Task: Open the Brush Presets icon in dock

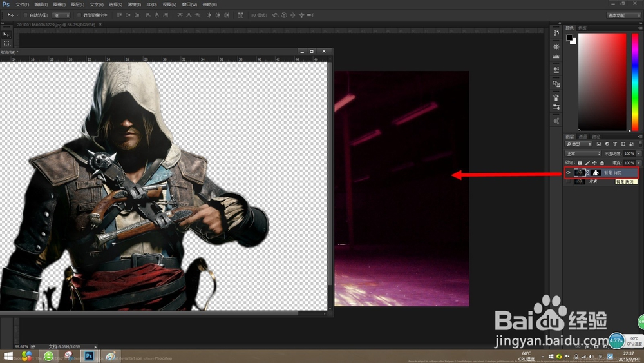Action: point(556,107)
